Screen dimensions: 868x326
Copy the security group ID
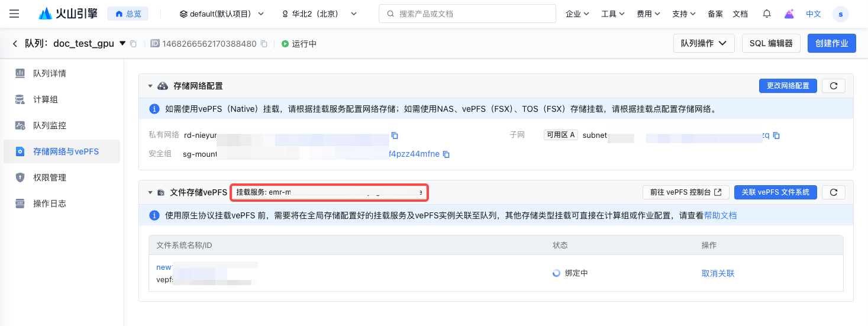(x=447, y=154)
